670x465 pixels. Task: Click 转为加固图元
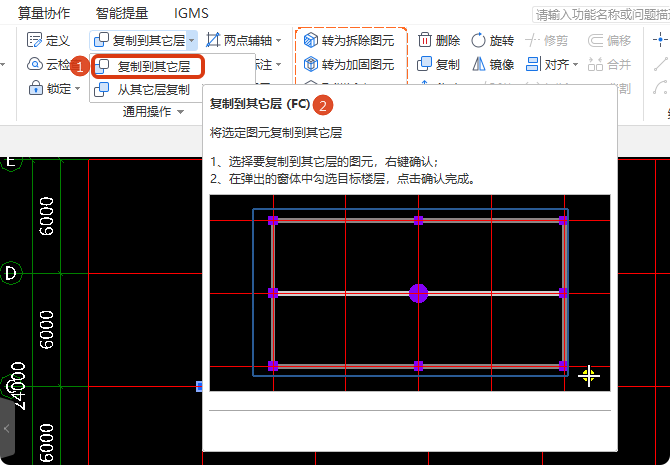[349, 65]
